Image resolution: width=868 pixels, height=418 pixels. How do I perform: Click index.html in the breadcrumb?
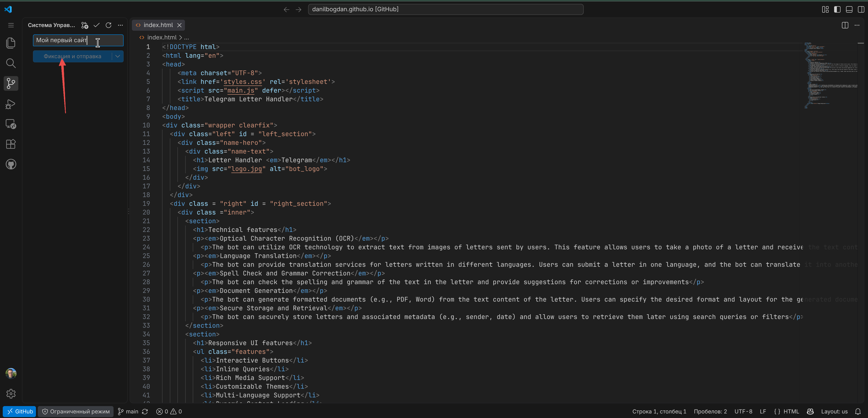pos(161,37)
